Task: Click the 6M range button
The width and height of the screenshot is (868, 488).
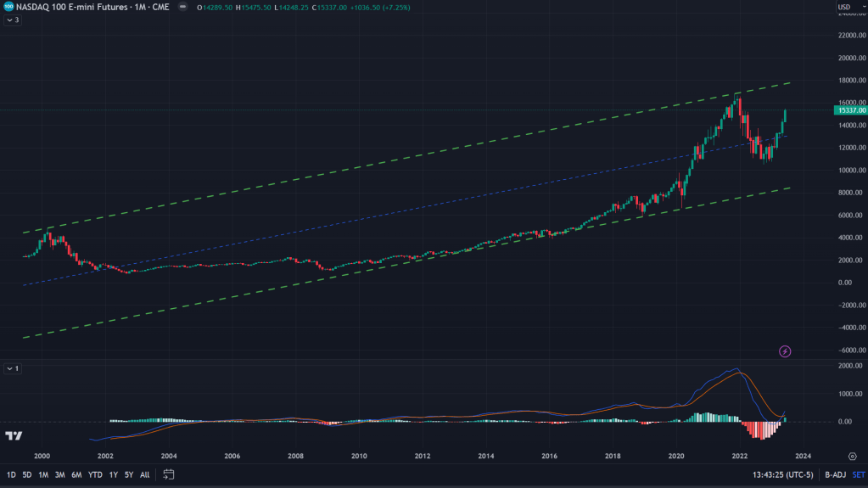Action: tap(76, 474)
